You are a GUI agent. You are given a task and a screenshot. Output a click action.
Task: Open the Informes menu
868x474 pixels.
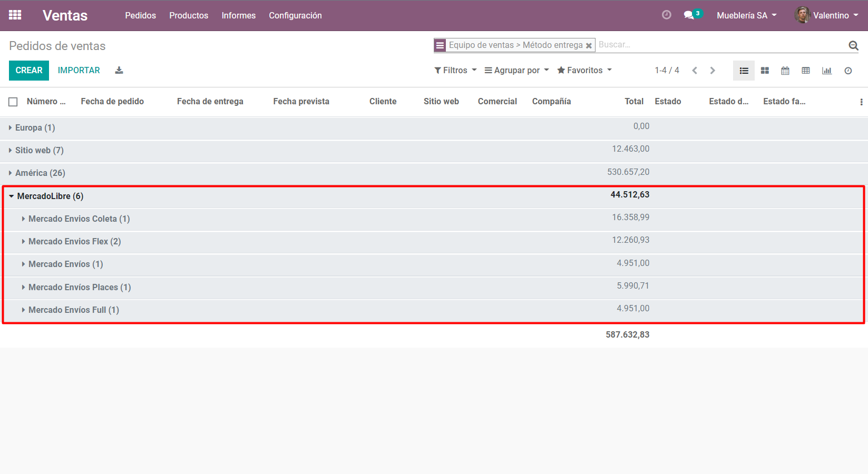click(x=238, y=16)
